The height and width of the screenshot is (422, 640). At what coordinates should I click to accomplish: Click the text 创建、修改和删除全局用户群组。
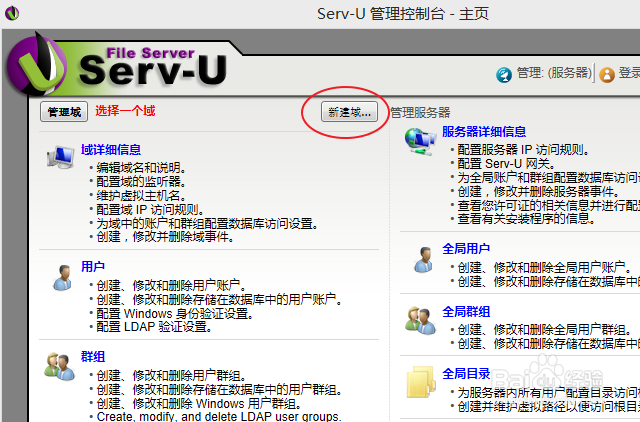tap(544, 330)
